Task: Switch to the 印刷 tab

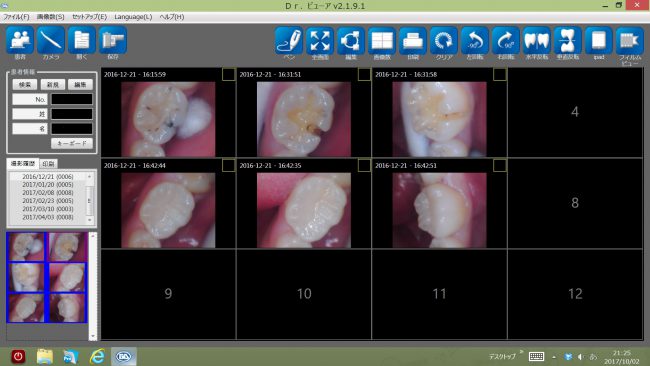Action: coord(49,164)
